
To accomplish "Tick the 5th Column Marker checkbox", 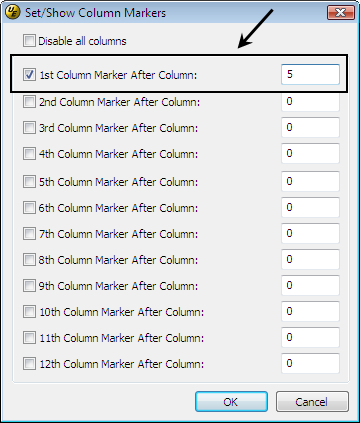I will tap(29, 182).
